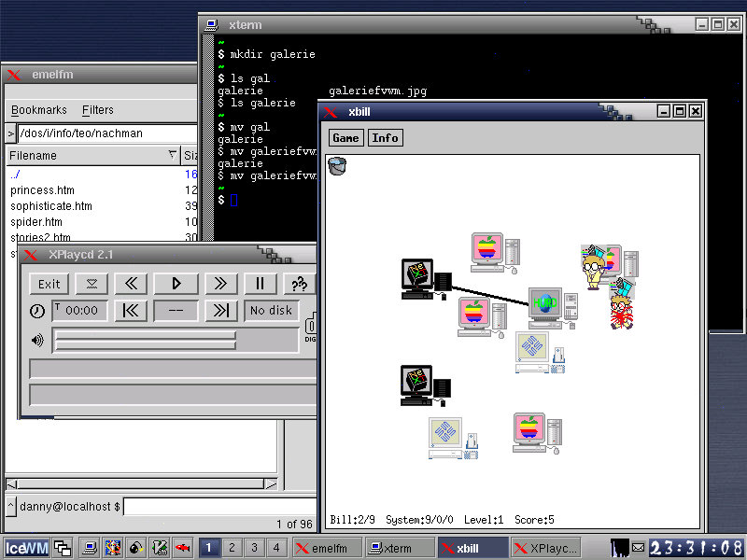Click the No disk status button
Viewport: 747px width, 560px height.
coord(272,311)
